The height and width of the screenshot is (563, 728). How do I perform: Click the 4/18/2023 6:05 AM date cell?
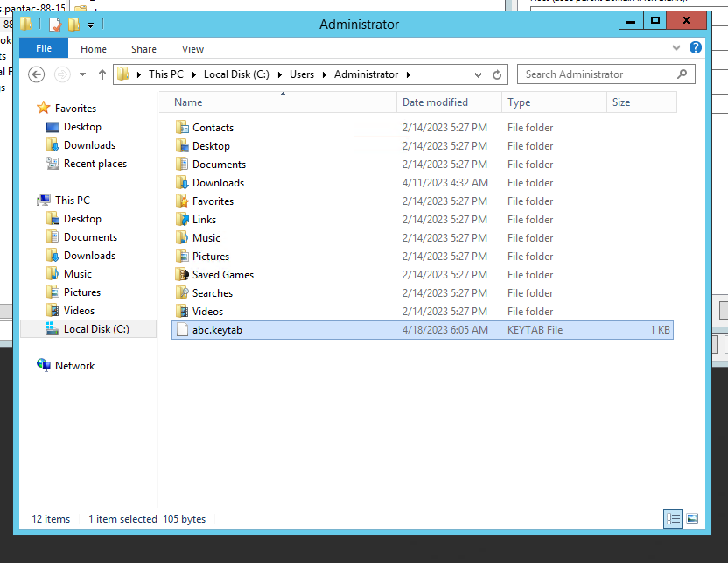pos(444,330)
